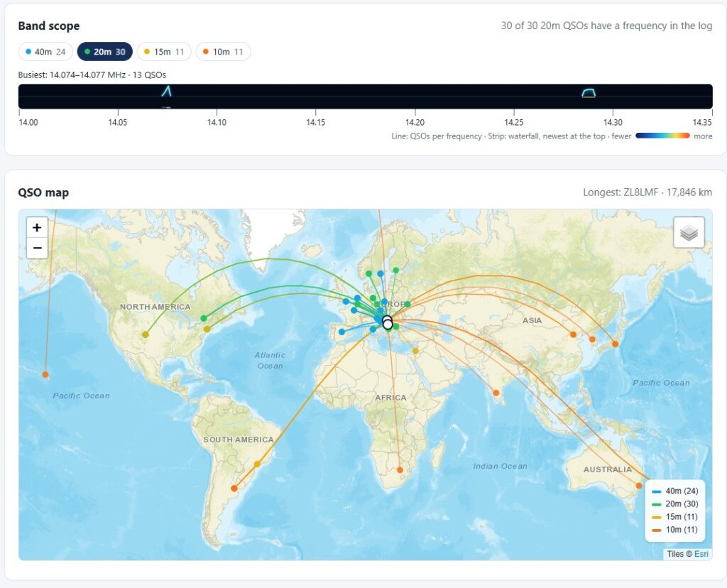This screenshot has height=588, width=727.
Task: Click the '30 of 30 20m QSOs' summary text
Action: pos(606,26)
